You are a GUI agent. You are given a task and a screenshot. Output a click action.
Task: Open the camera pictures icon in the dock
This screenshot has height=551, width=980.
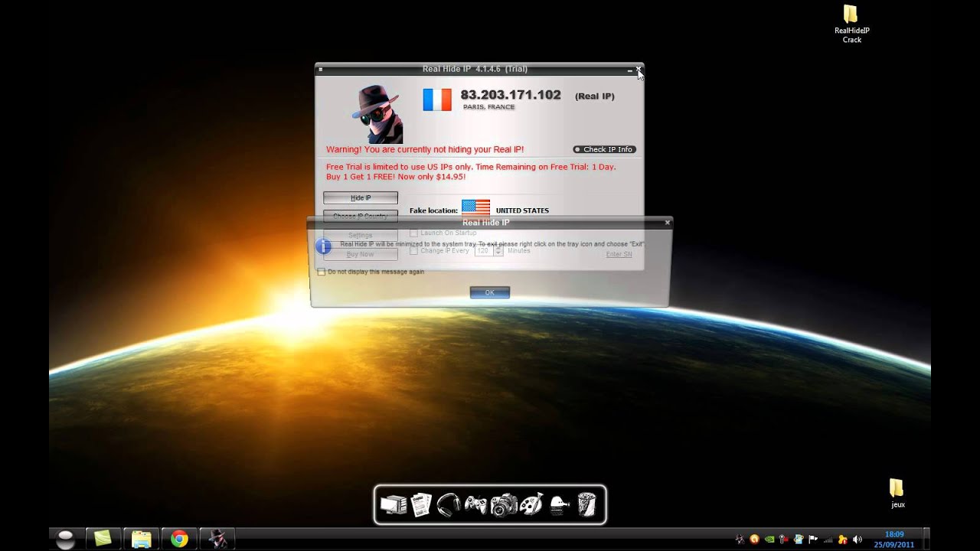[x=503, y=505]
